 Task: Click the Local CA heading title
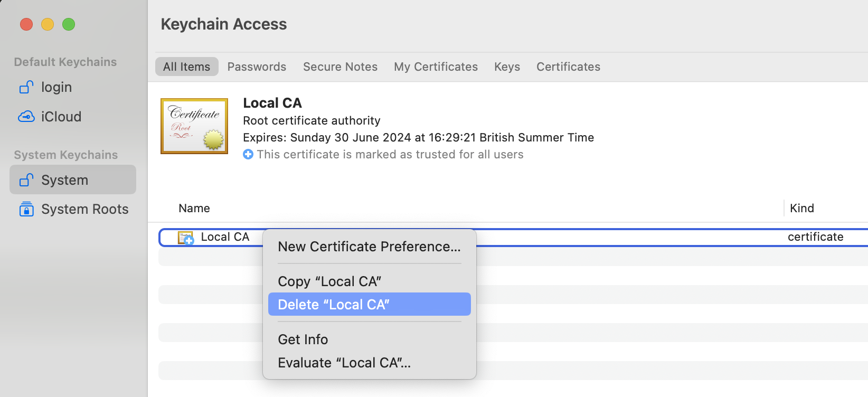point(272,103)
